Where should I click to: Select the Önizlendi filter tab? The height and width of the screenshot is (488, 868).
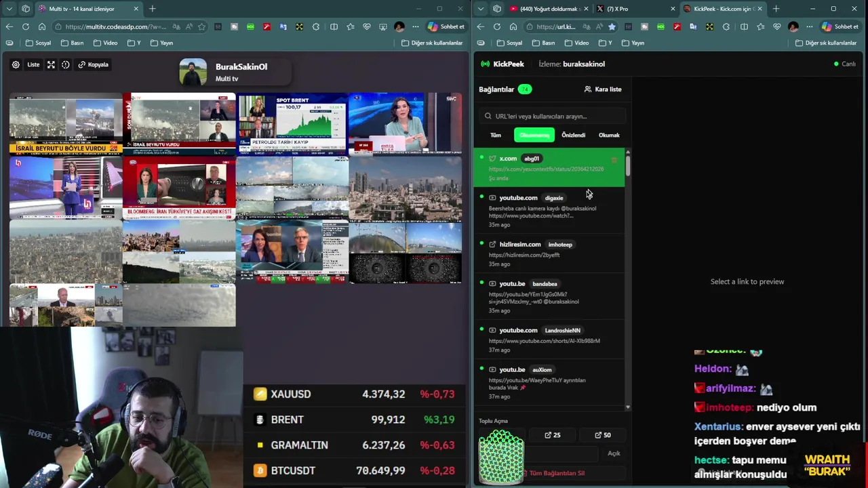point(573,135)
